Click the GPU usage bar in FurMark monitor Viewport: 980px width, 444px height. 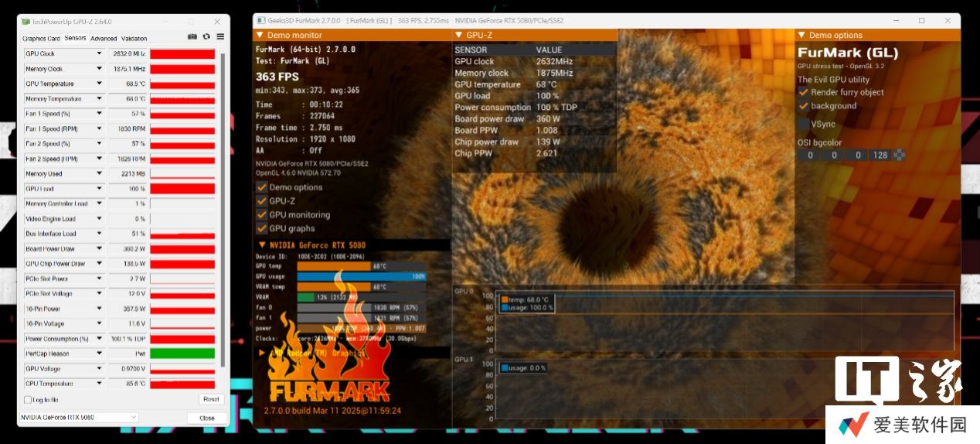362,276
